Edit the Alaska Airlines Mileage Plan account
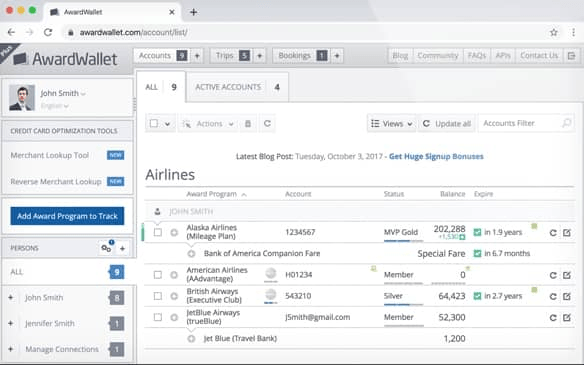The height and width of the screenshot is (365, 584). (x=567, y=233)
